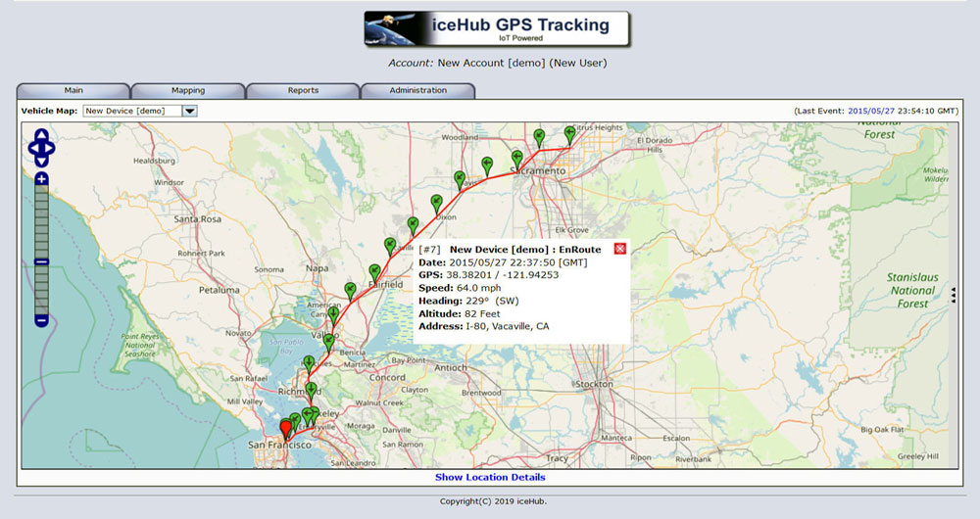Viewport: 980px width, 519px height.
Task: Click the Heading 229° (SW) line
Action: pyautogui.click(x=468, y=301)
